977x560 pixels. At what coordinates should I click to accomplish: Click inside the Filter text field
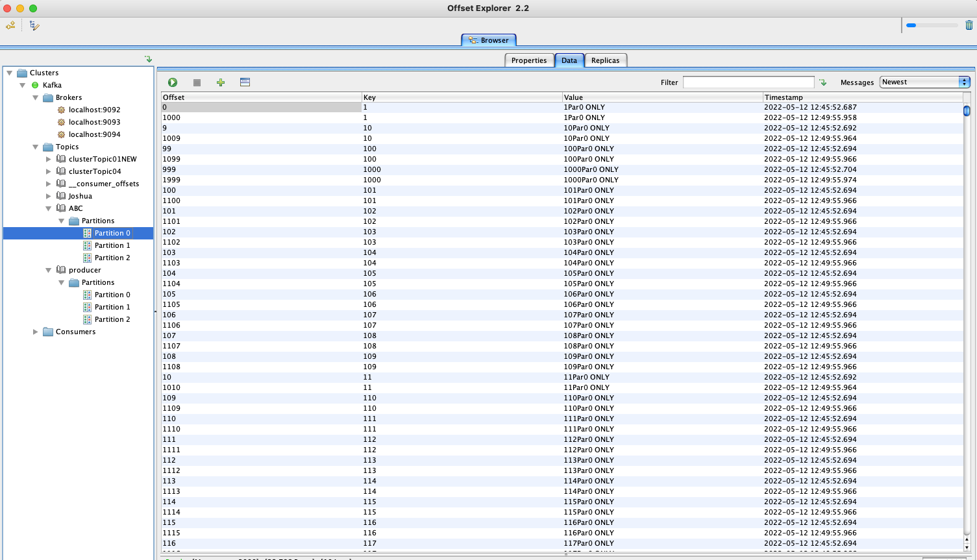[x=748, y=82]
